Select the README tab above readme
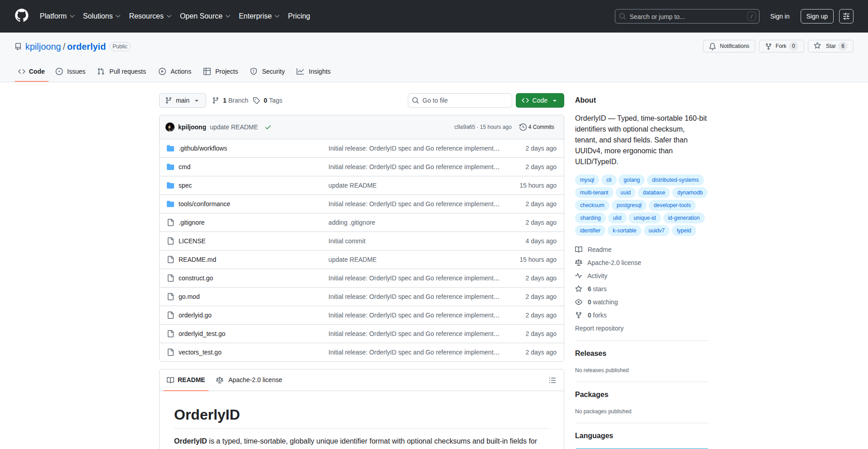Screen dimensions: 868x449 click(x=186, y=380)
